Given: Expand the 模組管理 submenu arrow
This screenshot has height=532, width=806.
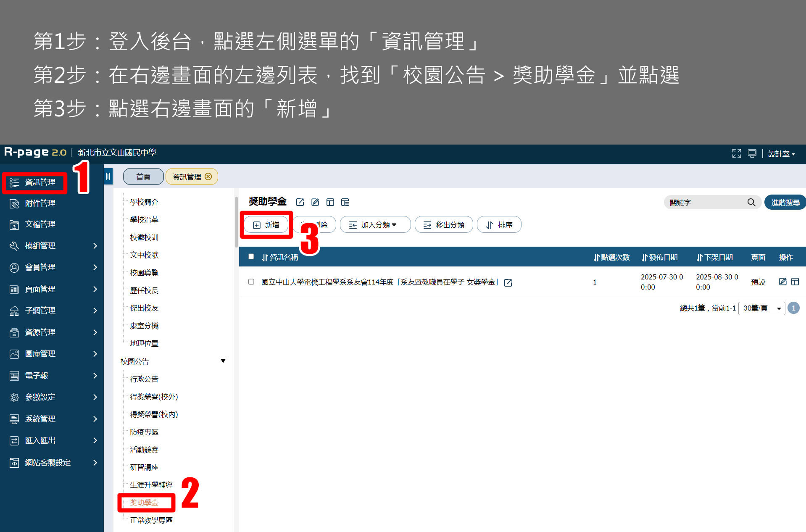Looking at the screenshot, I should coord(95,246).
